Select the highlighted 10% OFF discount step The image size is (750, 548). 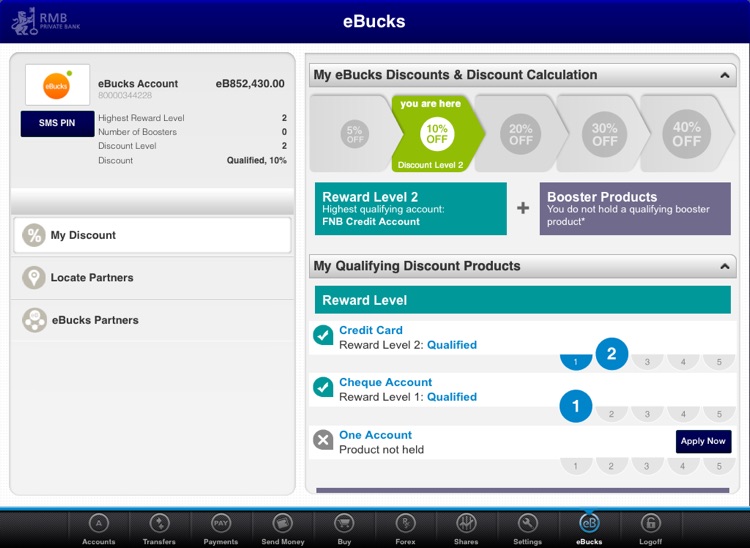437,134
